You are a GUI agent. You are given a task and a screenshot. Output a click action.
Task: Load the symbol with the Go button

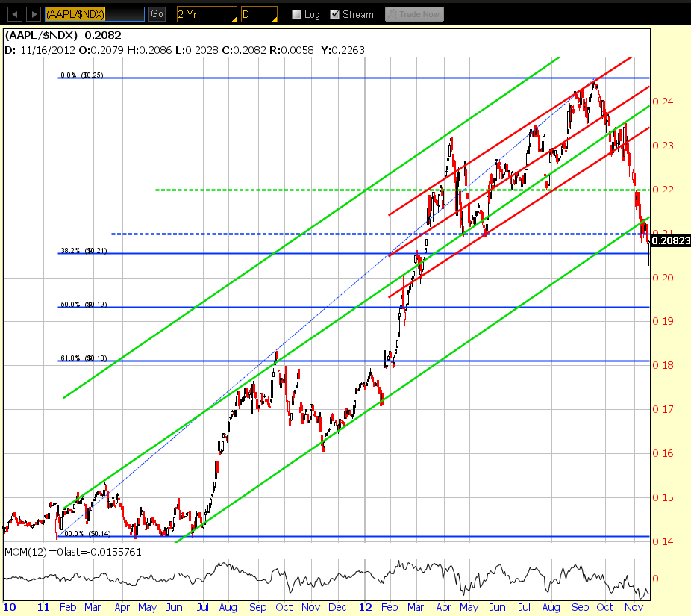157,14
